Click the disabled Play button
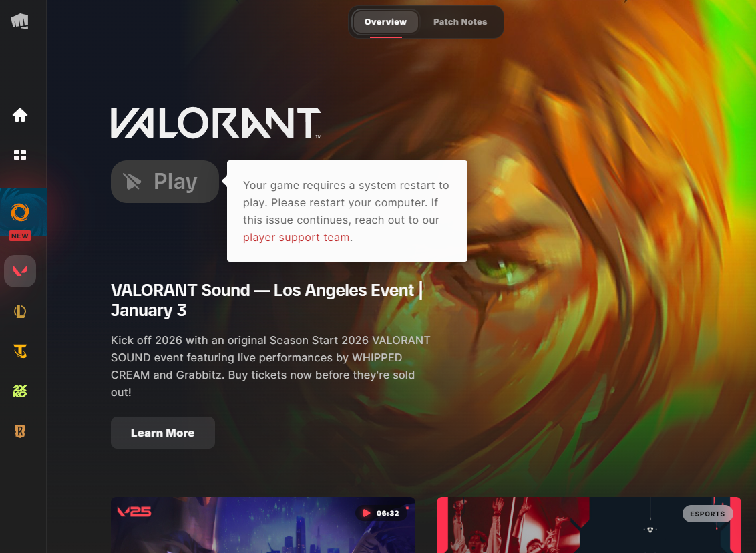756x553 pixels. coord(165,182)
